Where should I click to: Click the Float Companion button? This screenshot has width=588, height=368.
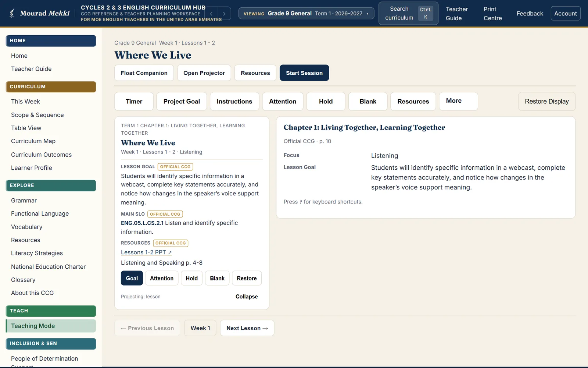click(x=144, y=73)
